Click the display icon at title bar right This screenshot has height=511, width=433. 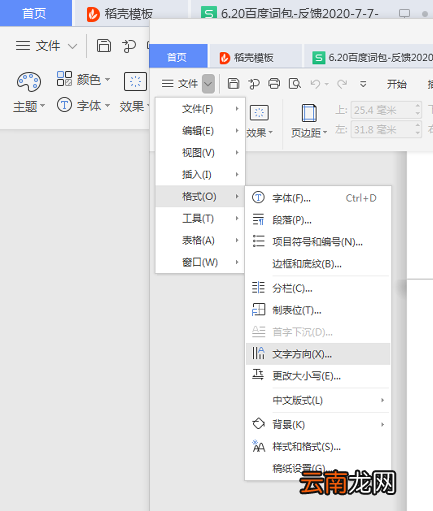[404, 14]
